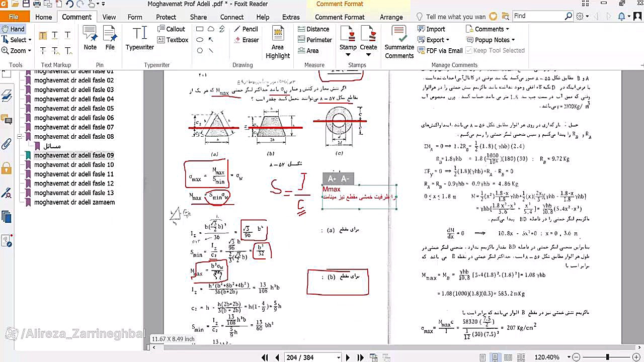Pick the Eraser tool
644x362 pixels.
click(x=246, y=40)
